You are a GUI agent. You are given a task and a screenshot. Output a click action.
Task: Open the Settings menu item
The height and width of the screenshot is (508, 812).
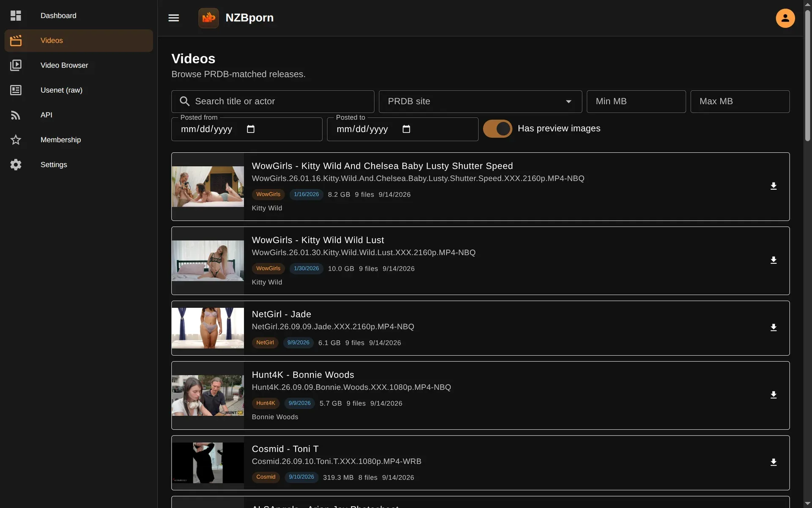[x=79, y=165]
